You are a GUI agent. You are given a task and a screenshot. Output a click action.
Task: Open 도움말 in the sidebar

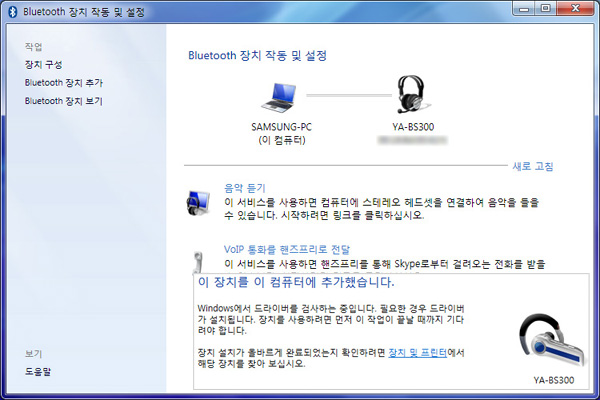point(38,372)
